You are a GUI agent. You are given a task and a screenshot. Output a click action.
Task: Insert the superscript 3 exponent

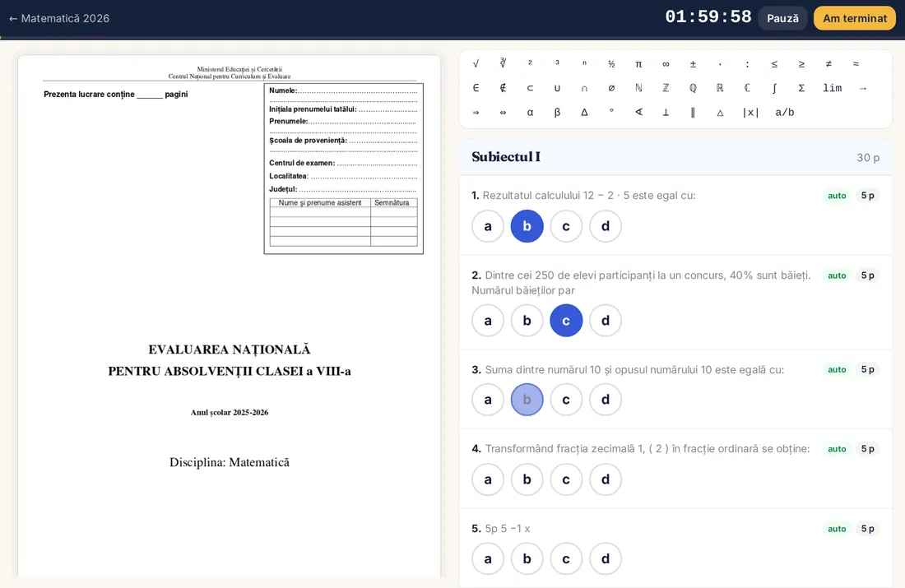557,63
